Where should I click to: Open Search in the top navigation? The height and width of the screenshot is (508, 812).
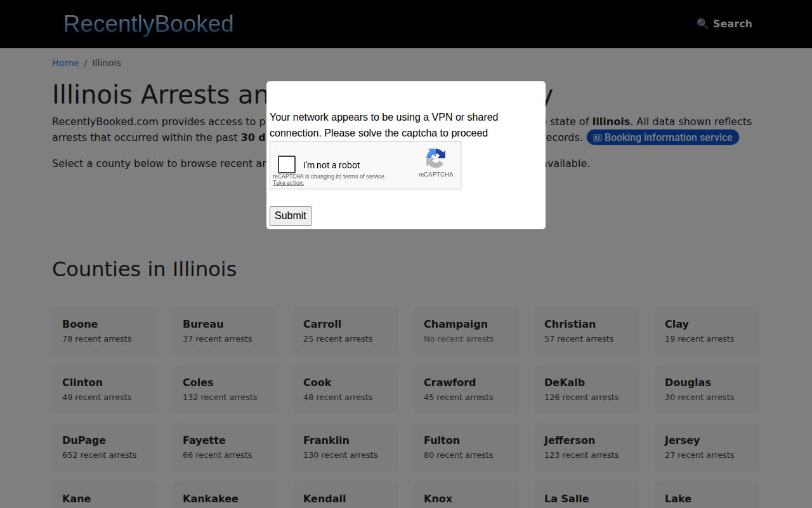tap(724, 23)
